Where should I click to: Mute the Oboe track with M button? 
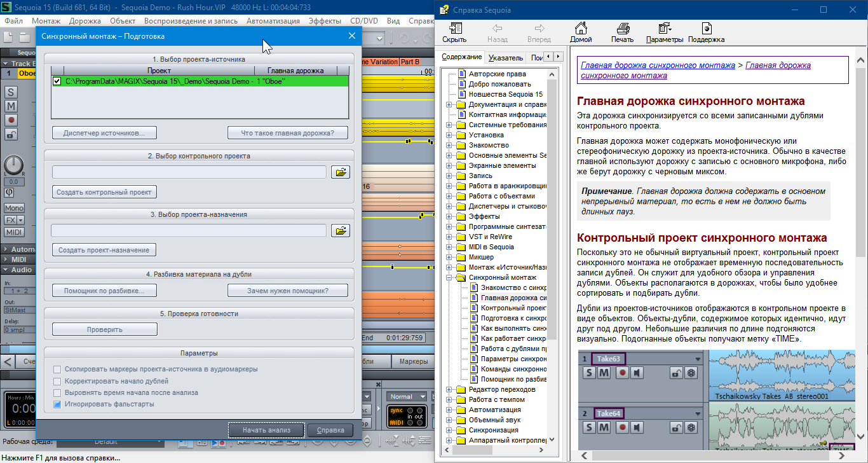(11, 106)
